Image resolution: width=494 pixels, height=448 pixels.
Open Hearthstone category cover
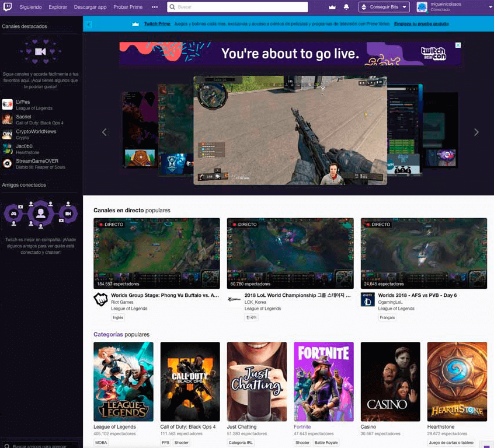coord(457,381)
